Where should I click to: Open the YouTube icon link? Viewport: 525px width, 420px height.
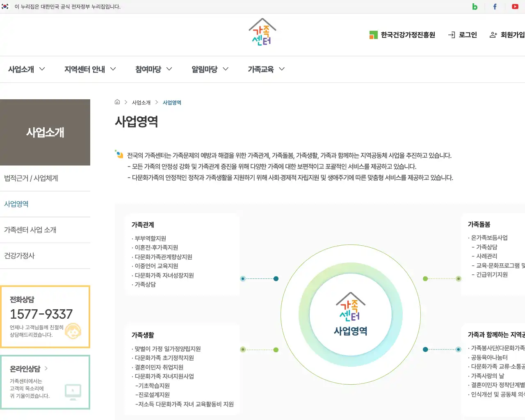pos(515,7)
